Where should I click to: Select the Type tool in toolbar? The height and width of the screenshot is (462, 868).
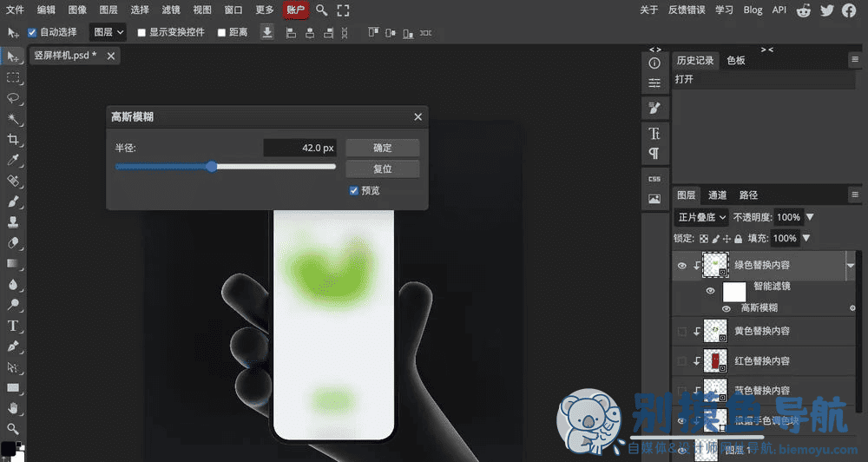point(13,326)
